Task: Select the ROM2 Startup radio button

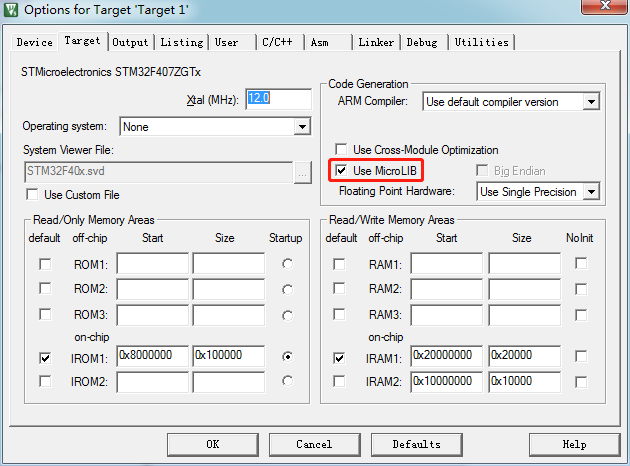Action: tap(287, 290)
